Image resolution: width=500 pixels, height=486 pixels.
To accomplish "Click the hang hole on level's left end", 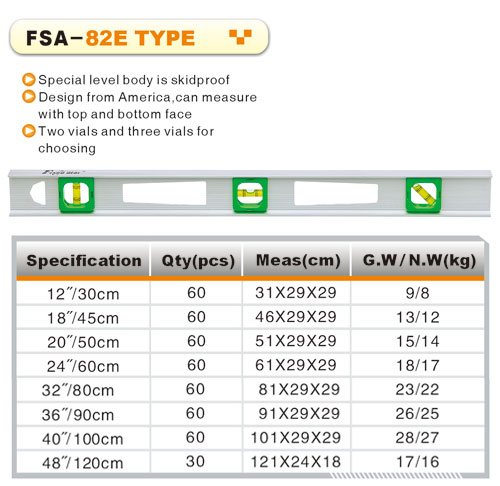I will click(x=37, y=193).
